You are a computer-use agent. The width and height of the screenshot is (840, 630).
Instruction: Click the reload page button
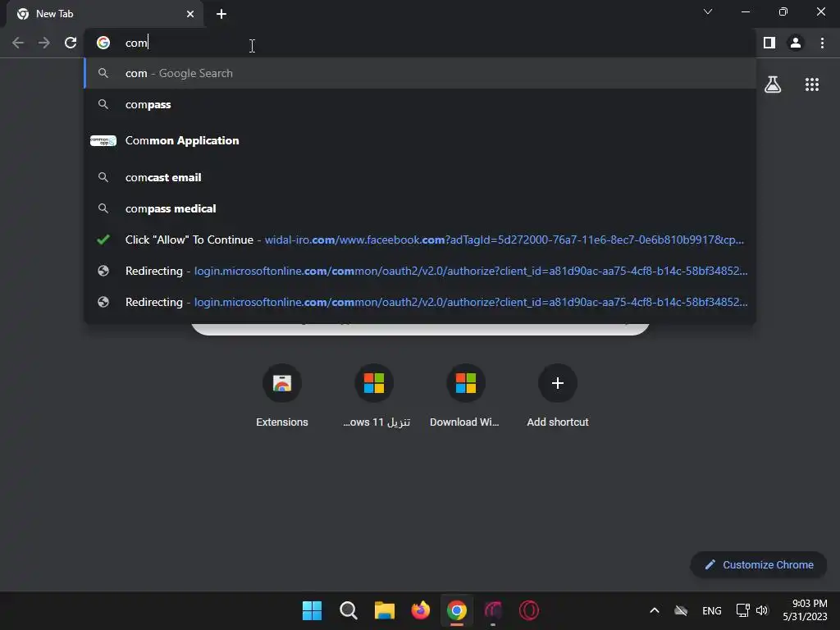pos(71,43)
